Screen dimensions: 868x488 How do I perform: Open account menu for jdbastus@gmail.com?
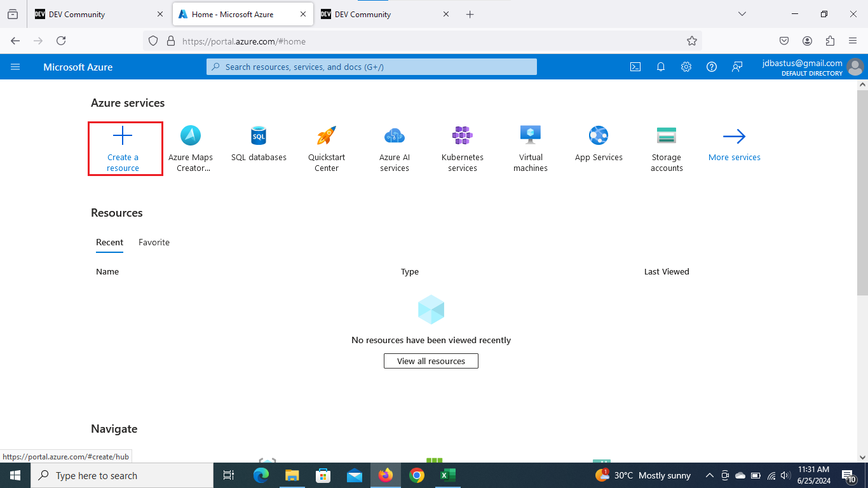tap(813, 67)
